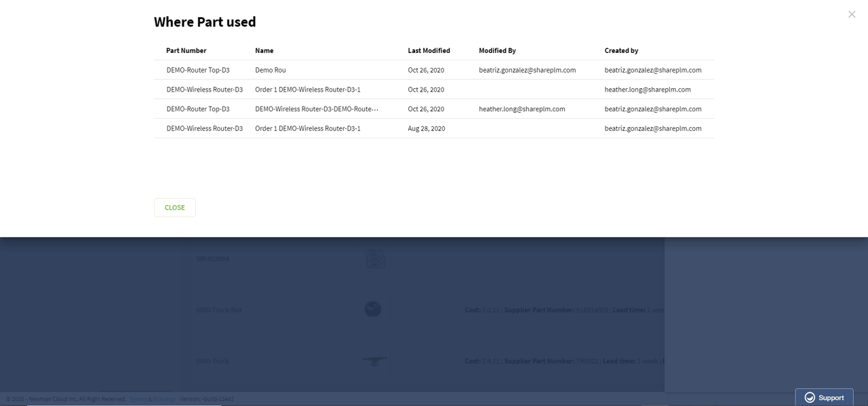This screenshot has height=406, width=868.
Task: Click the 5000-Truck-Nut part image
Action: click(x=372, y=309)
